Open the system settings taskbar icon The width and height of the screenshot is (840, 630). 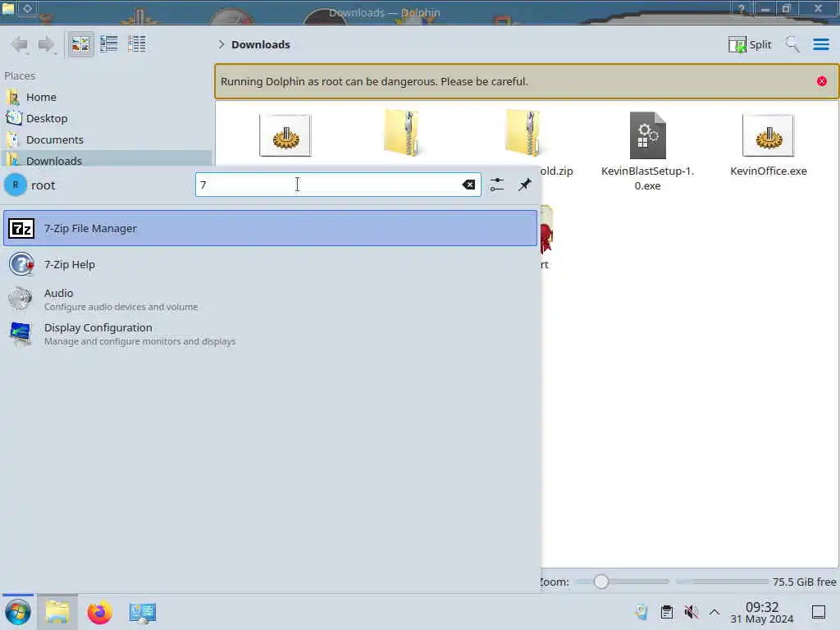click(x=142, y=613)
